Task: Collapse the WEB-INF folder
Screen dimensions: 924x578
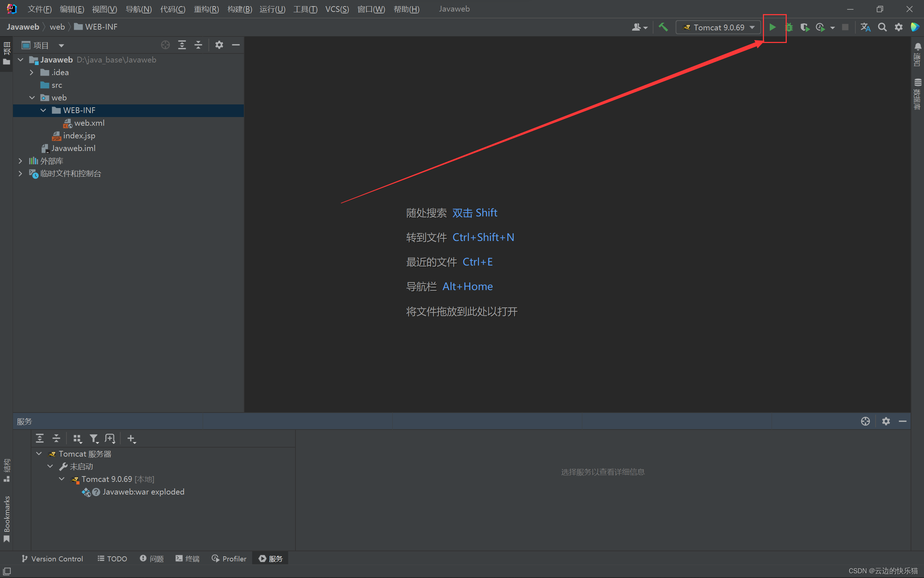Action: pyautogui.click(x=43, y=110)
